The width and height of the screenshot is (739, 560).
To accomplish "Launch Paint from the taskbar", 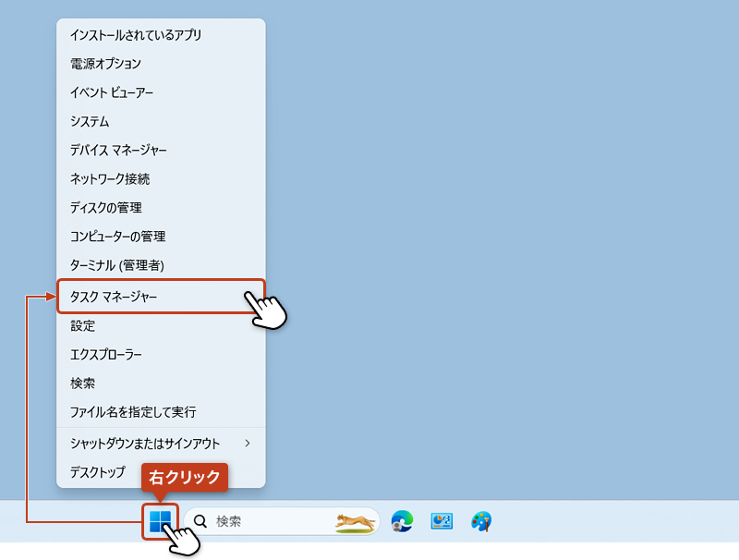I will coord(480,520).
